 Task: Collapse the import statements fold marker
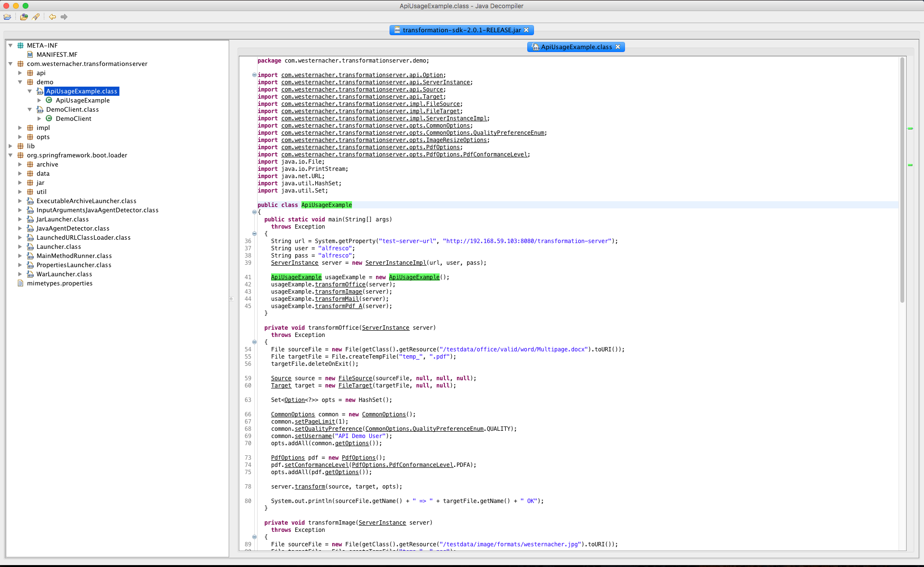tap(254, 75)
